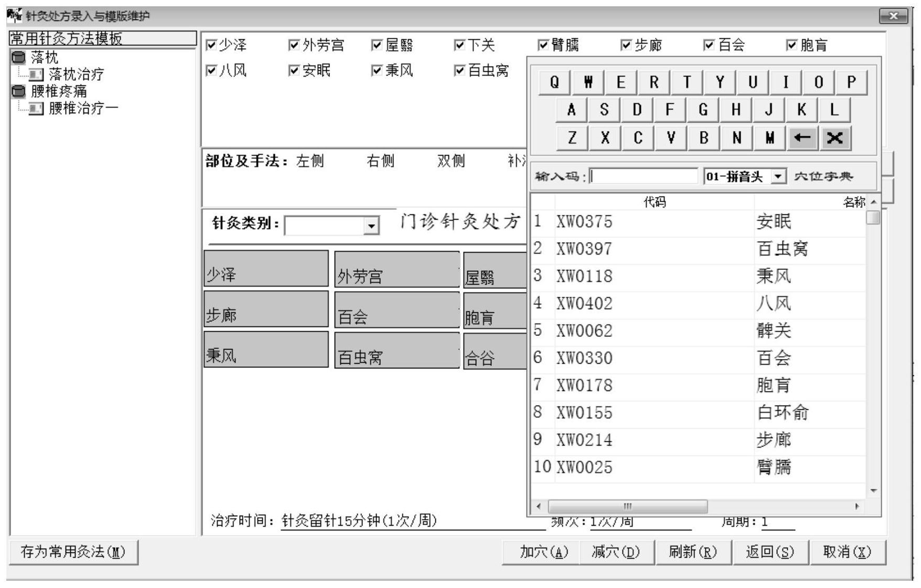Viewport: 921px width, 588px height.
Task: Click 存为常用灸法(M) button
Action: [73, 552]
